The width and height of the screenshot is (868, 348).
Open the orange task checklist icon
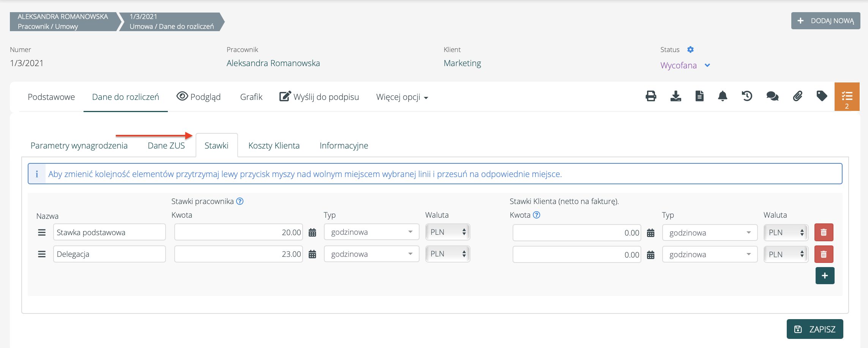[847, 97]
